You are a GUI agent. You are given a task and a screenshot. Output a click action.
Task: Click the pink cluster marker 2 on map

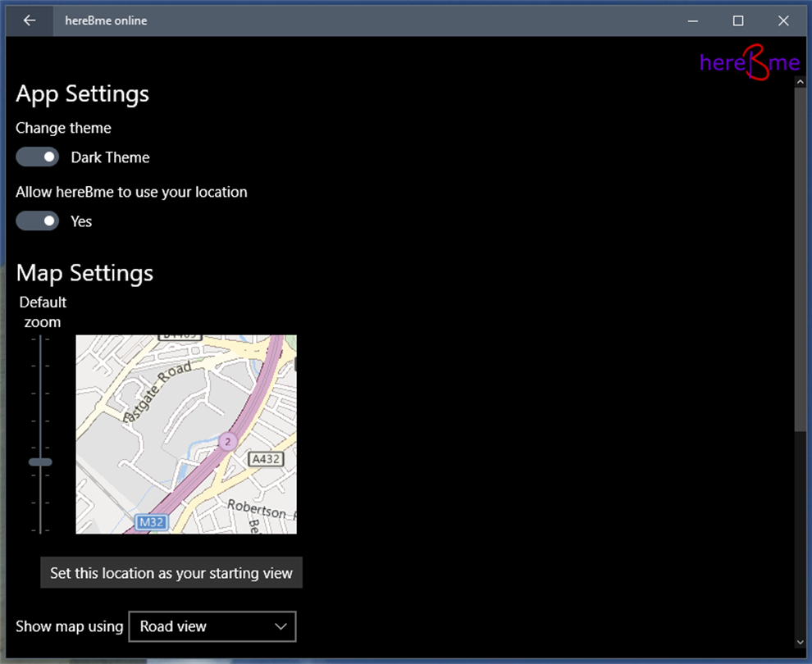click(227, 442)
